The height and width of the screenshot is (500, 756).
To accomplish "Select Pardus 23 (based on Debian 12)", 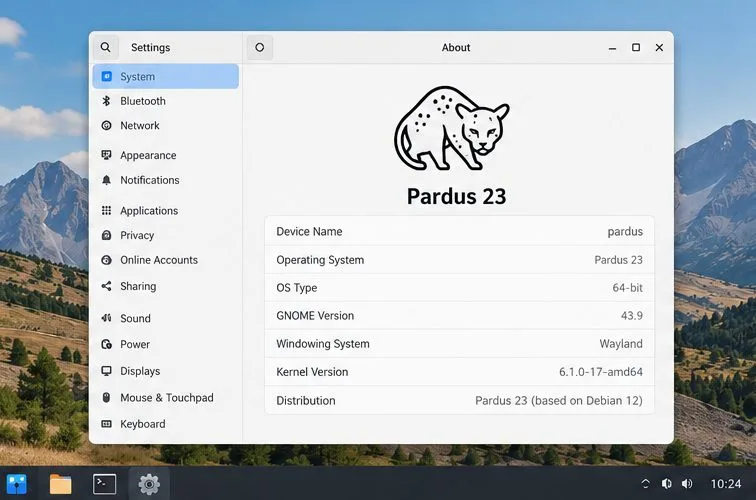I will click(x=559, y=401).
